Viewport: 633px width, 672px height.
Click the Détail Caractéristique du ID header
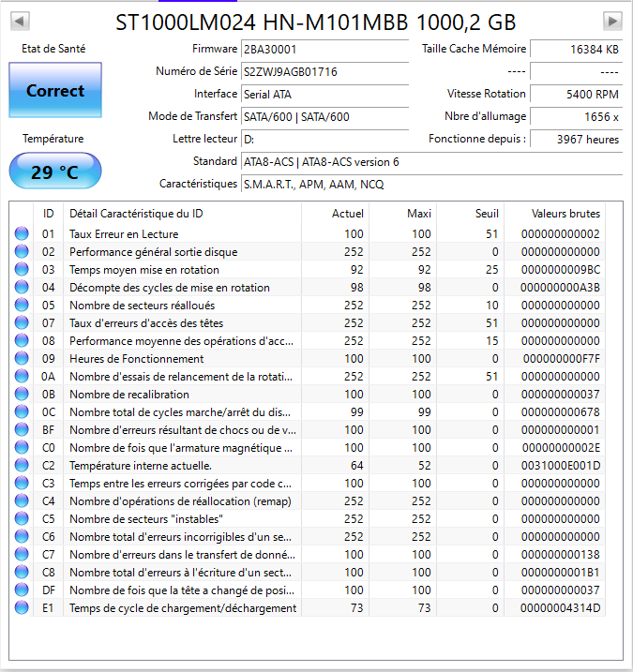click(x=182, y=213)
